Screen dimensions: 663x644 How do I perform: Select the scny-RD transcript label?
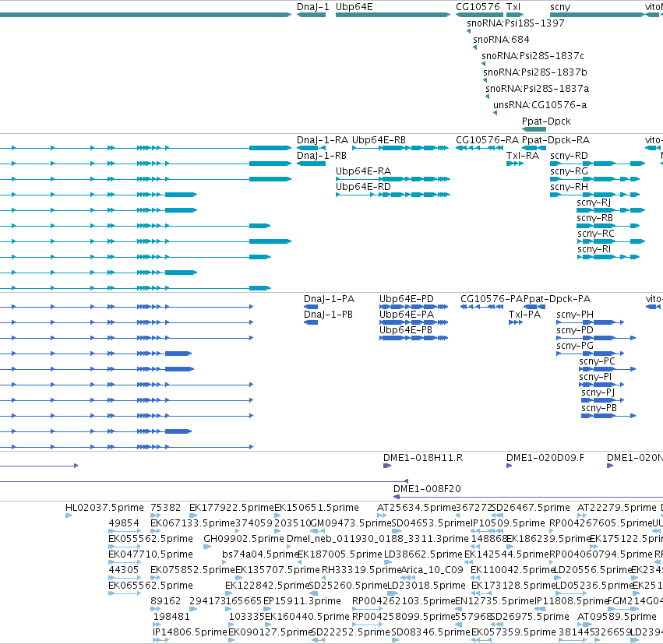point(569,156)
